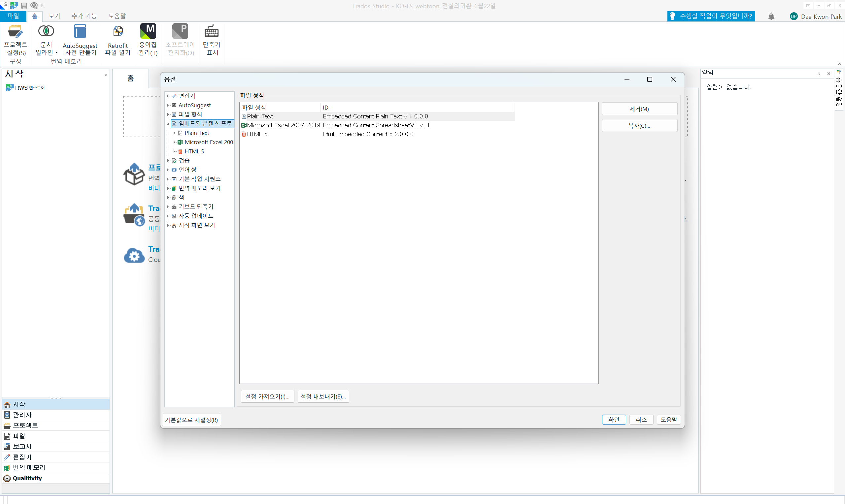Open Qualitivity view in navigation pane
Screen dimensions: 845x504
pos(27,478)
